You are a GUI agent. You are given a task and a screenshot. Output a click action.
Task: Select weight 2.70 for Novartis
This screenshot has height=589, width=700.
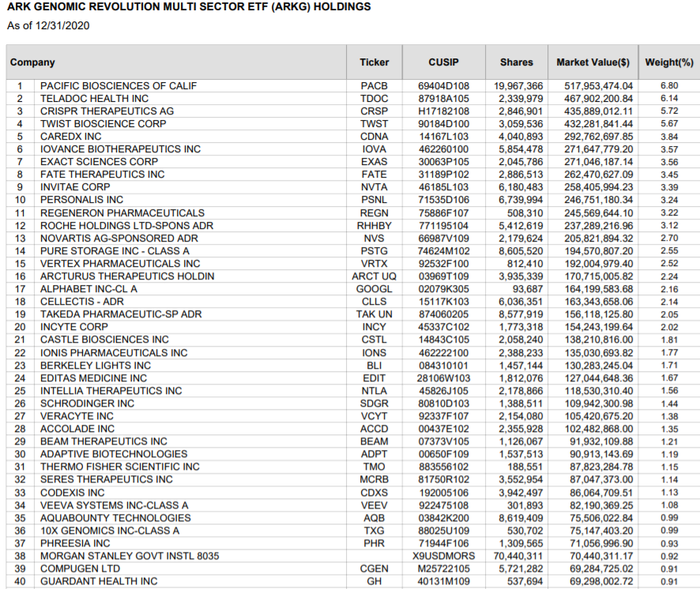670,238
